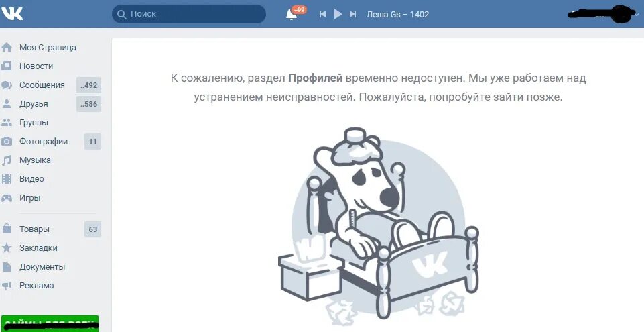This screenshot has width=644, height=332.
Task: Open Закладки bookmarks star icon
Action: click(x=7, y=247)
